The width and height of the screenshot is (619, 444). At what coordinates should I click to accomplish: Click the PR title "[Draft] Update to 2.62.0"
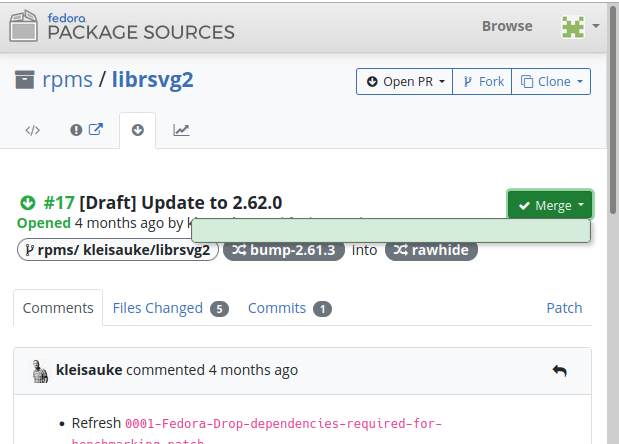point(180,203)
